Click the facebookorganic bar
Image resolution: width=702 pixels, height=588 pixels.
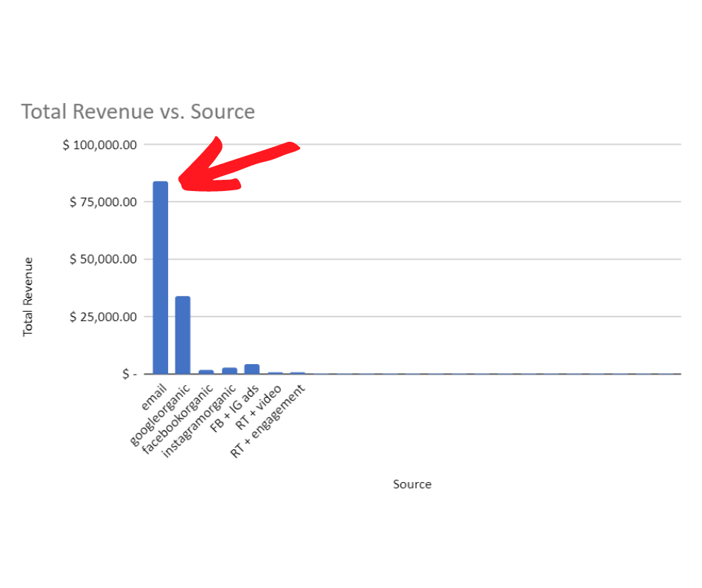(206, 372)
